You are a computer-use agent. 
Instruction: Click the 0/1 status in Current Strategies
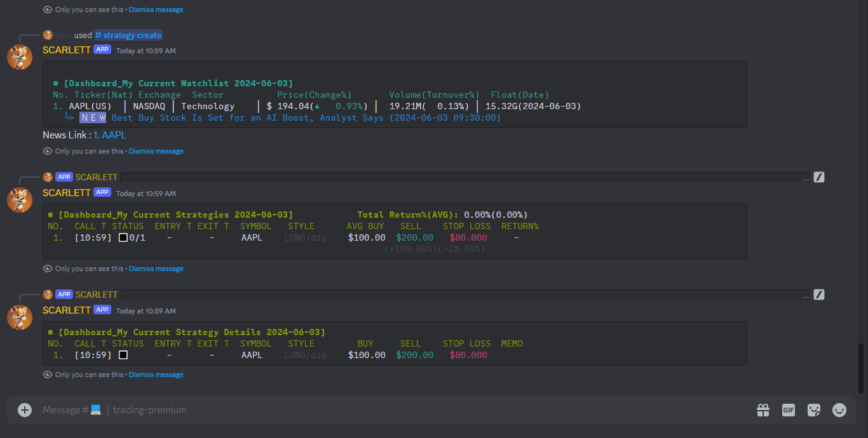pos(137,237)
